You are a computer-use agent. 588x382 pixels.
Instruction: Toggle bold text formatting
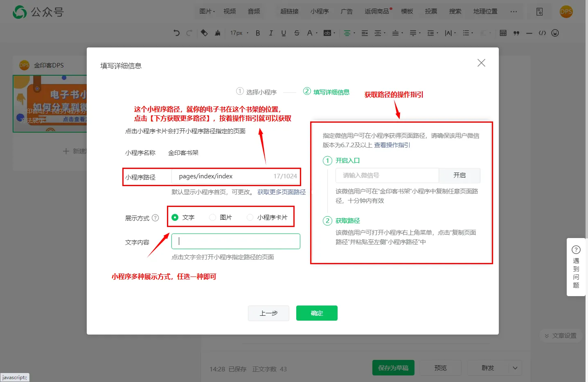point(258,33)
